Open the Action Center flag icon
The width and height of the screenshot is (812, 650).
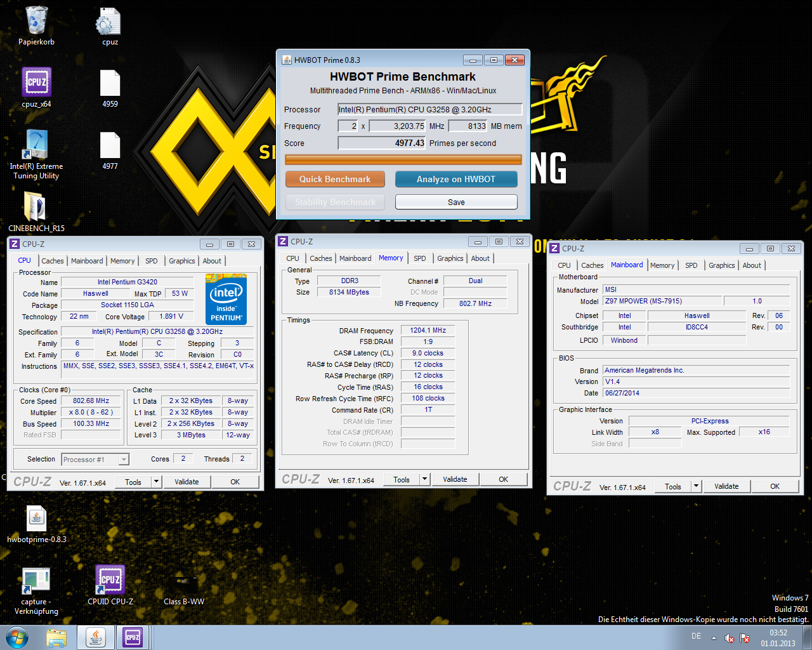[745, 638]
